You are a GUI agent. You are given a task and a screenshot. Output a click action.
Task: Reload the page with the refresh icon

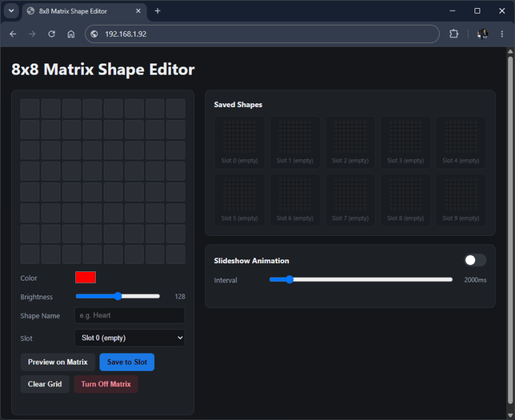52,34
